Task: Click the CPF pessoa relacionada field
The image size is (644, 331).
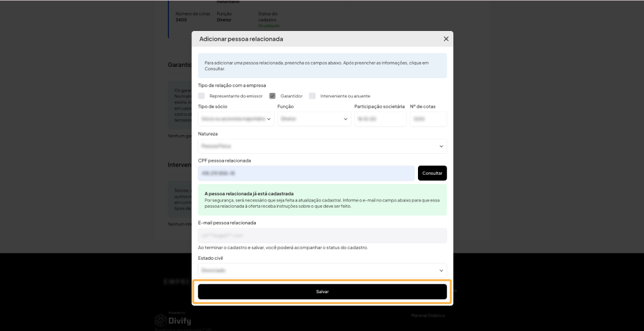Action: click(x=307, y=173)
